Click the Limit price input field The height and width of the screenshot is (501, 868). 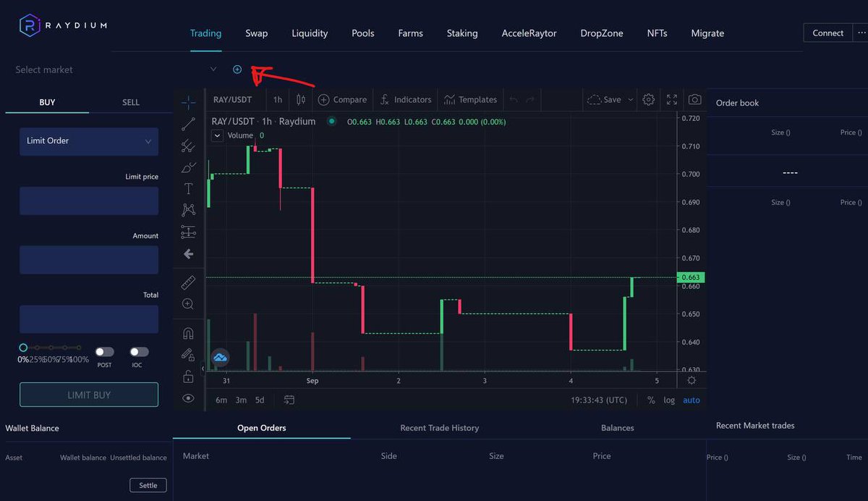click(89, 201)
